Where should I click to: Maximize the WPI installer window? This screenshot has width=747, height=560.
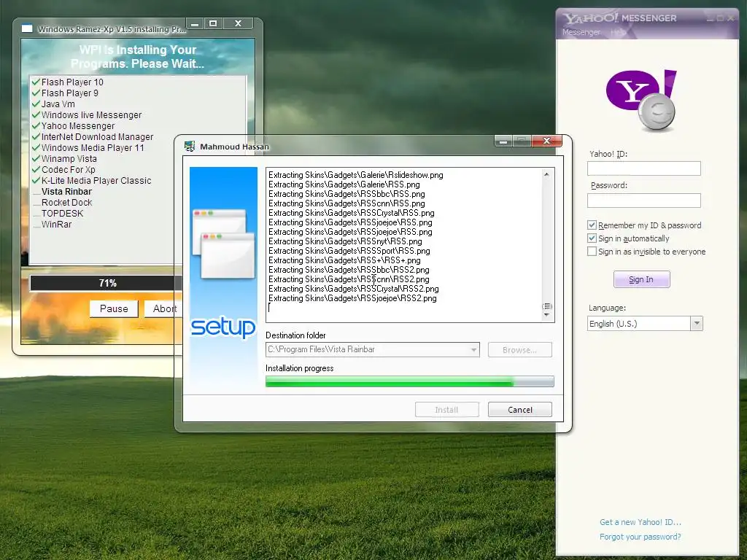pos(213,23)
